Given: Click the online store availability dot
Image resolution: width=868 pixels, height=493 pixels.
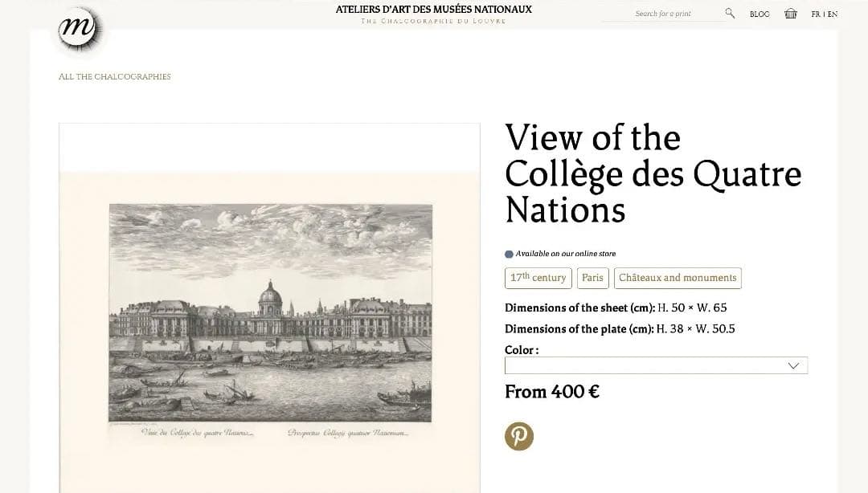Looking at the screenshot, I should pos(508,252).
